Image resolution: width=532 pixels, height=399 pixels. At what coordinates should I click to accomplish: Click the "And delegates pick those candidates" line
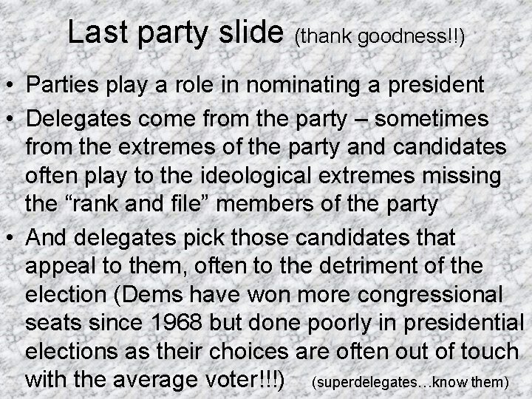tap(240, 237)
